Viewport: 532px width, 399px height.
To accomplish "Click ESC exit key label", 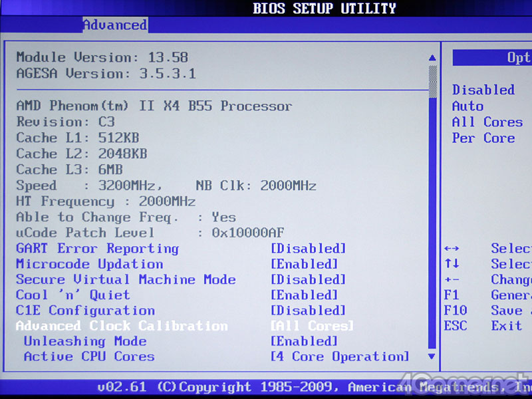I will (456, 326).
